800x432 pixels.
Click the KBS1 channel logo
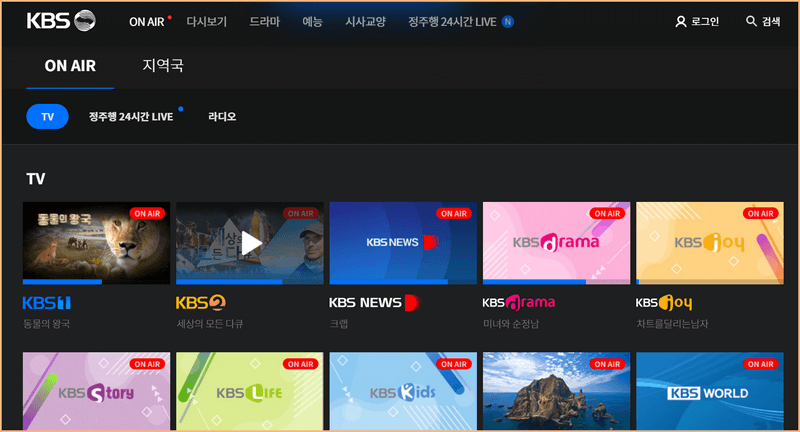point(46,303)
